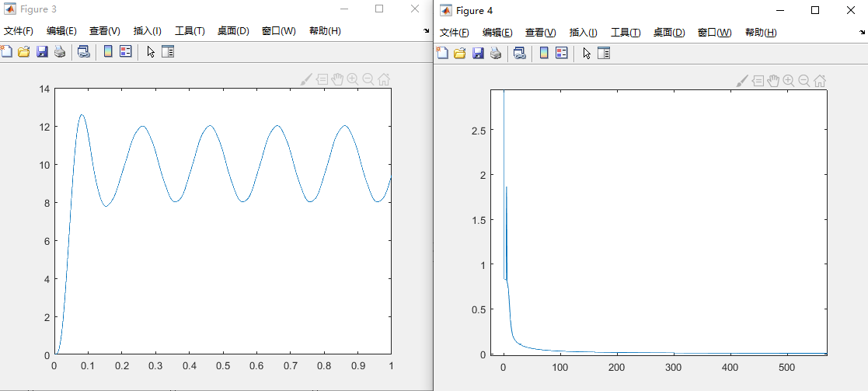Click Open File icon in Figure 3 toolbar

click(x=24, y=52)
